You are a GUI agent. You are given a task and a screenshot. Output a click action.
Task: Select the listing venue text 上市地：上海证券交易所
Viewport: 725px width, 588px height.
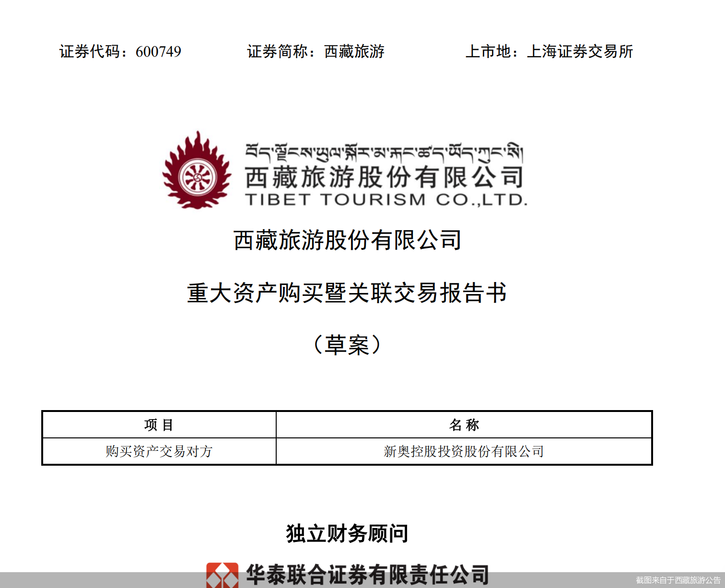coord(550,51)
